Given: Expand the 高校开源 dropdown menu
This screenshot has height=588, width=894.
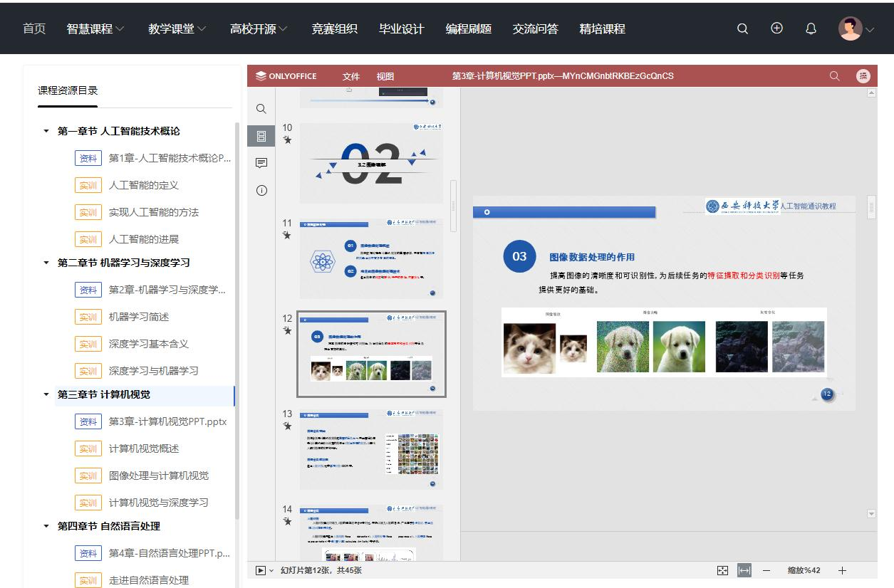Looking at the screenshot, I should click(259, 29).
